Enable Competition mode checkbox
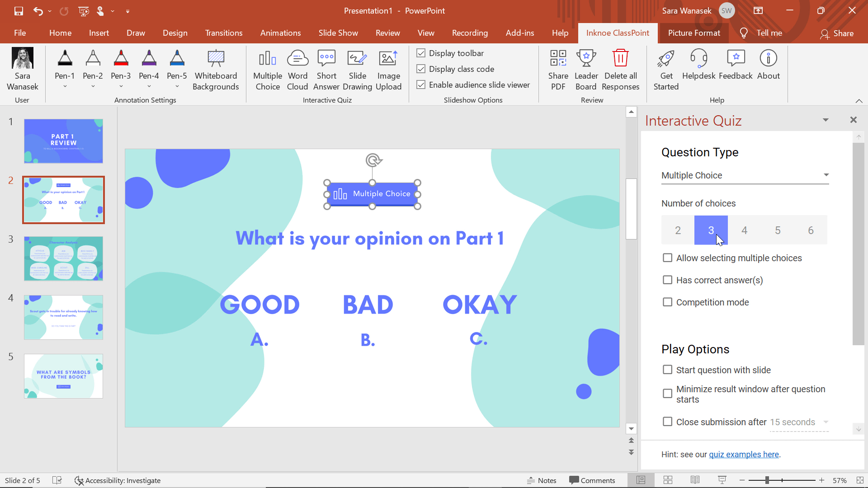 (x=667, y=302)
